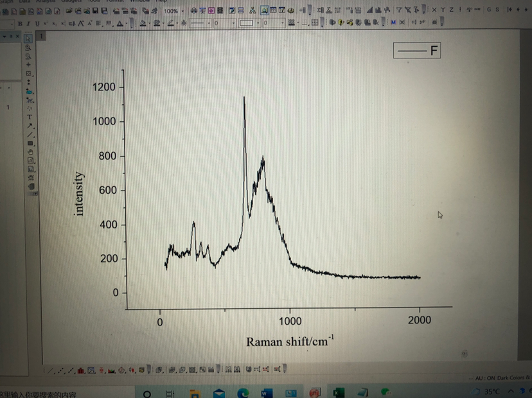
Task: Click the Add Filter funnel icon
Action: [399, 10]
